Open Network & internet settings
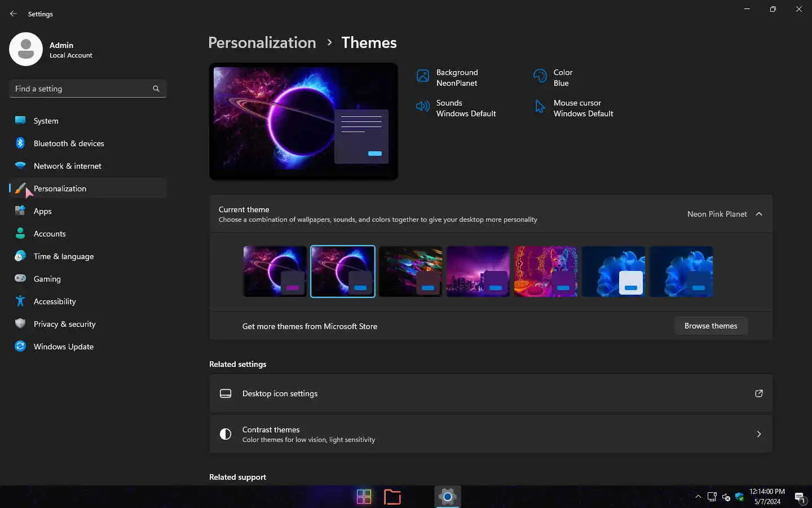The image size is (812, 508). [x=88, y=165]
